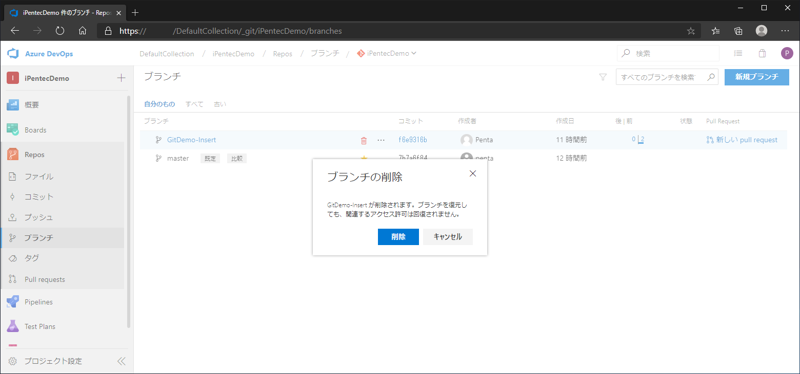Click the browser back arrow

coord(15,31)
